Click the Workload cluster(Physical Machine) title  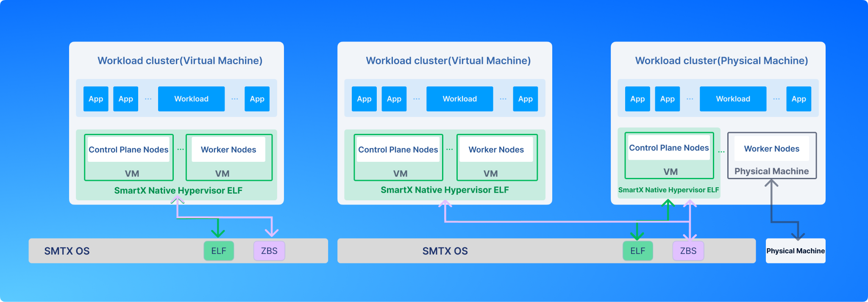[x=721, y=61]
